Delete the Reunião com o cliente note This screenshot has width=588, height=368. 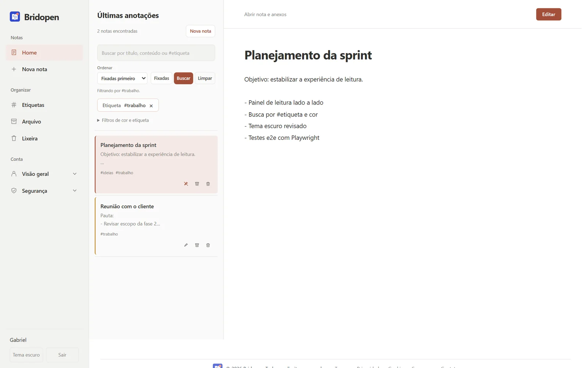(x=208, y=245)
